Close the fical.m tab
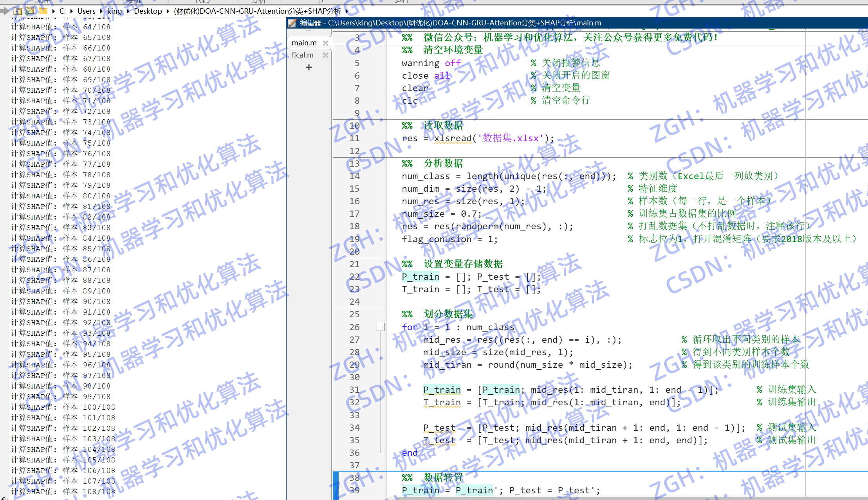 (325, 55)
